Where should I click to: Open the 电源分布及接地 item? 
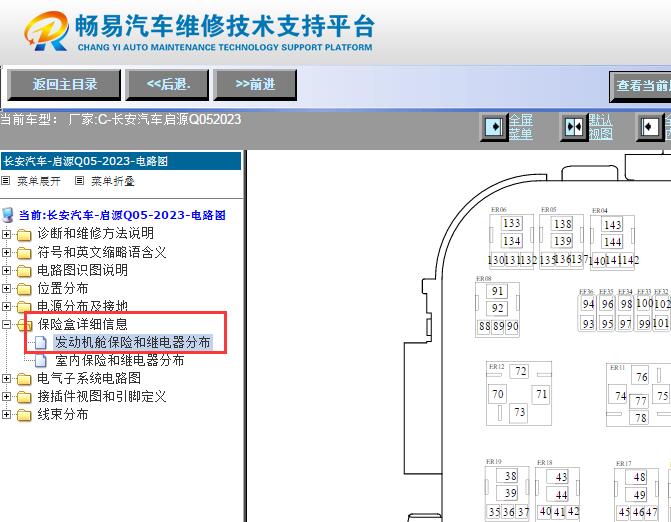[82, 306]
